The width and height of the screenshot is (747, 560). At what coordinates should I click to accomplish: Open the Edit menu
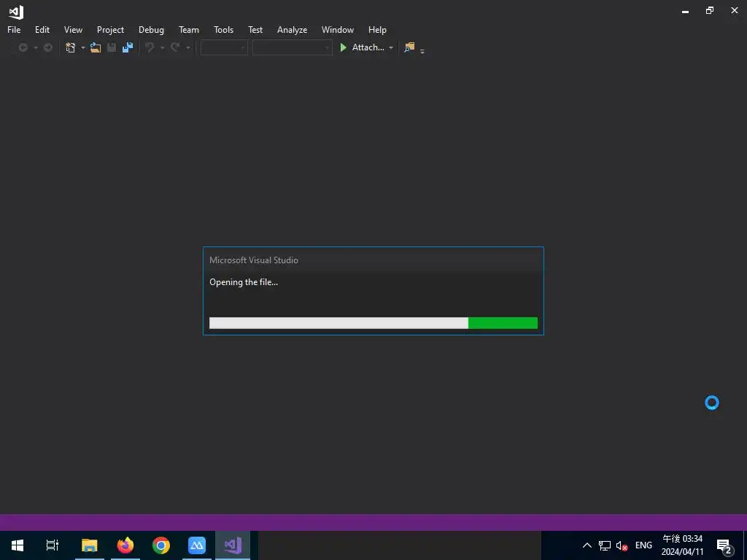pos(42,29)
